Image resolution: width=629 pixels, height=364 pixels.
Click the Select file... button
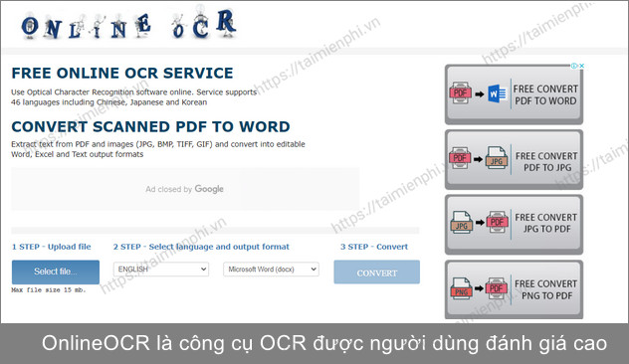(x=56, y=272)
